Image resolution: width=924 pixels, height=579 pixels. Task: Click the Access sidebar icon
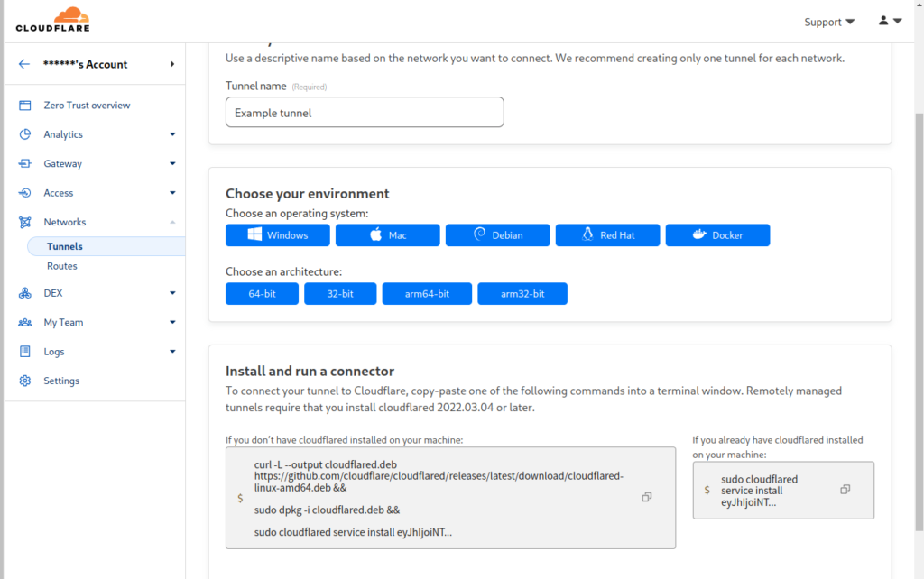tap(24, 193)
